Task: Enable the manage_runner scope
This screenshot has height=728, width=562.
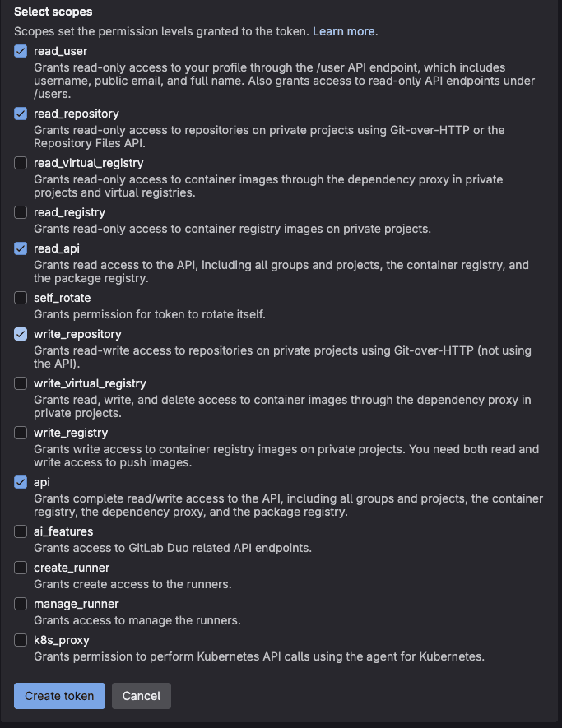Action: pos(21,604)
